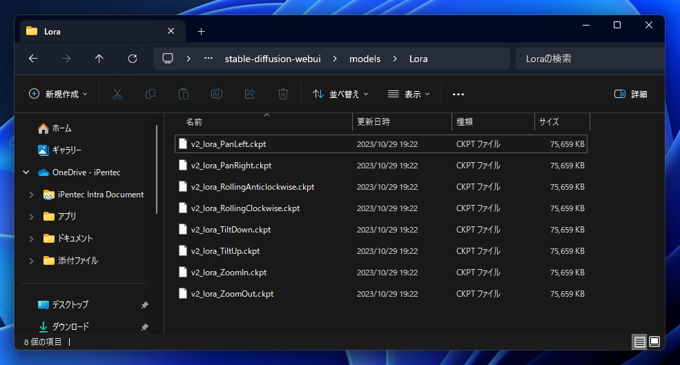Open the 並べ替え sort dropdown
Viewport: 680px width, 365px height.
pyautogui.click(x=340, y=94)
